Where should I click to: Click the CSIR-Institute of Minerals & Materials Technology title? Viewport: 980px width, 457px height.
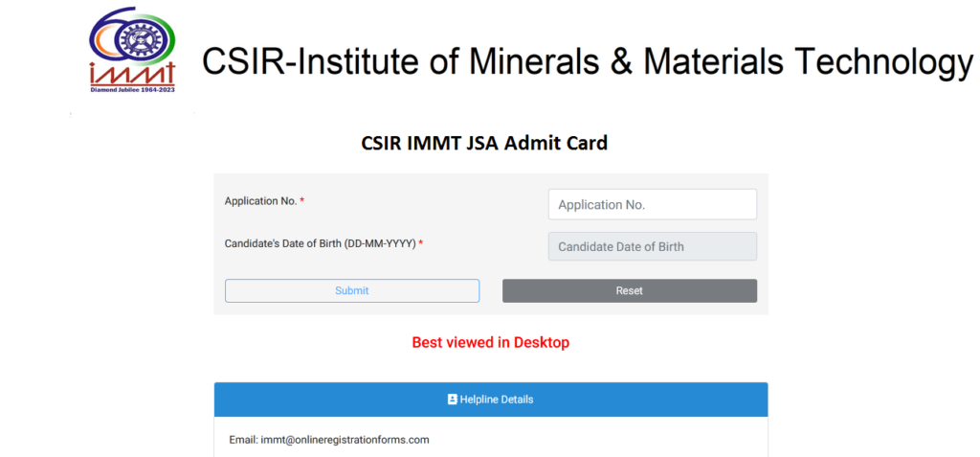(x=589, y=61)
